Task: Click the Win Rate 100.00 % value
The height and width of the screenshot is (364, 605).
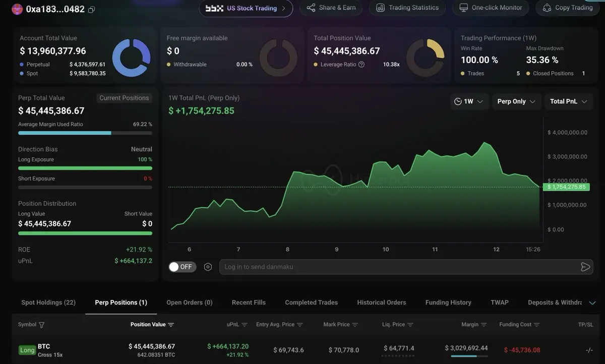Action: (479, 60)
